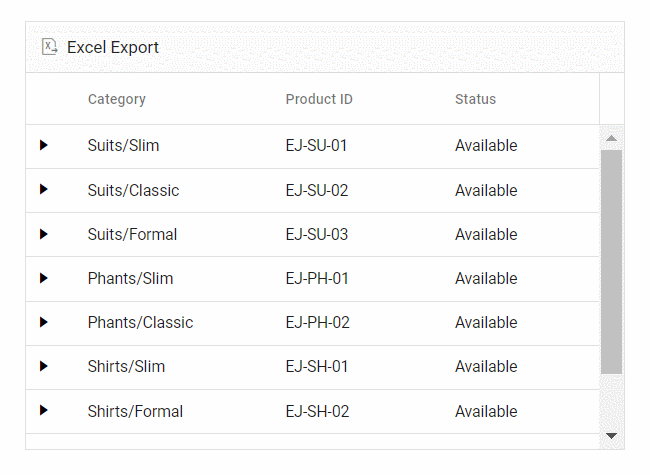Expand the Shirts/Slim row

(43, 366)
